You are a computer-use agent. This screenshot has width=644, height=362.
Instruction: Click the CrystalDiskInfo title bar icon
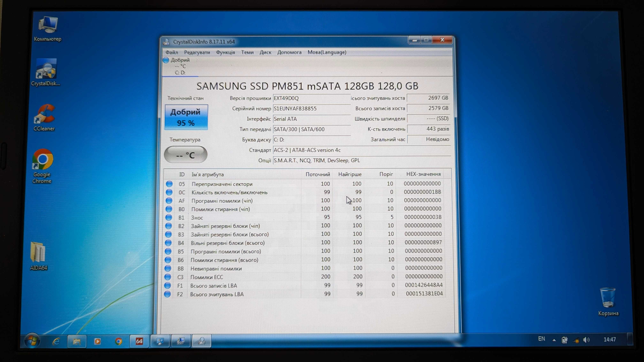(x=166, y=42)
